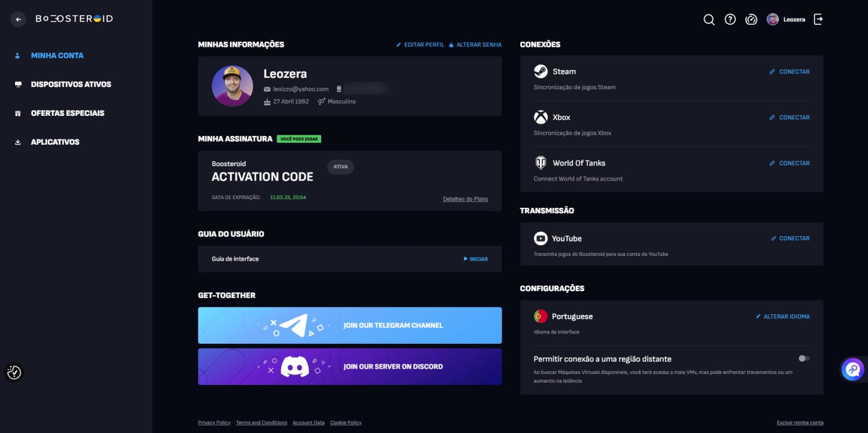Click Alterar Senha
Viewport: 868px width, 433px height.
(x=475, y=45)
